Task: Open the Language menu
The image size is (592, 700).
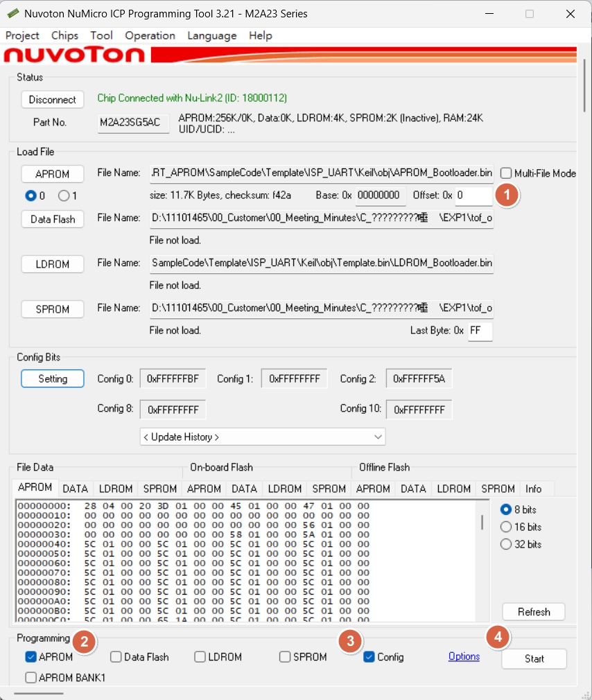Action: click(211, 35)
